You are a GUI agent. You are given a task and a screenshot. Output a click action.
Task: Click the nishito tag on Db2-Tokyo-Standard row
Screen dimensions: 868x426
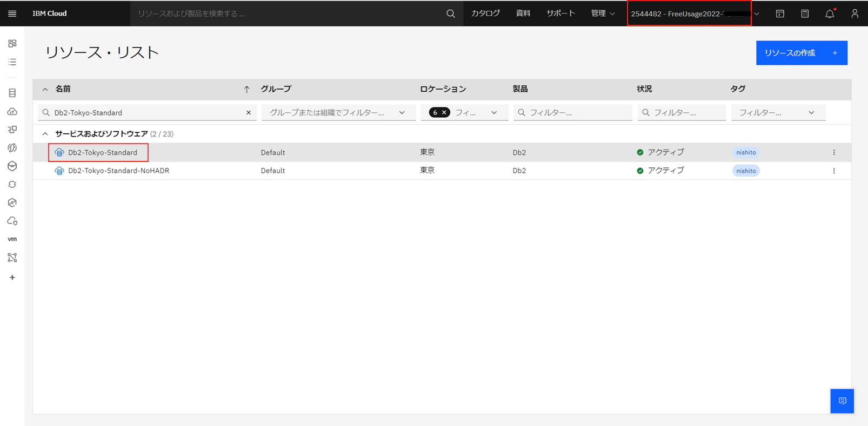[x=746, y=153]
